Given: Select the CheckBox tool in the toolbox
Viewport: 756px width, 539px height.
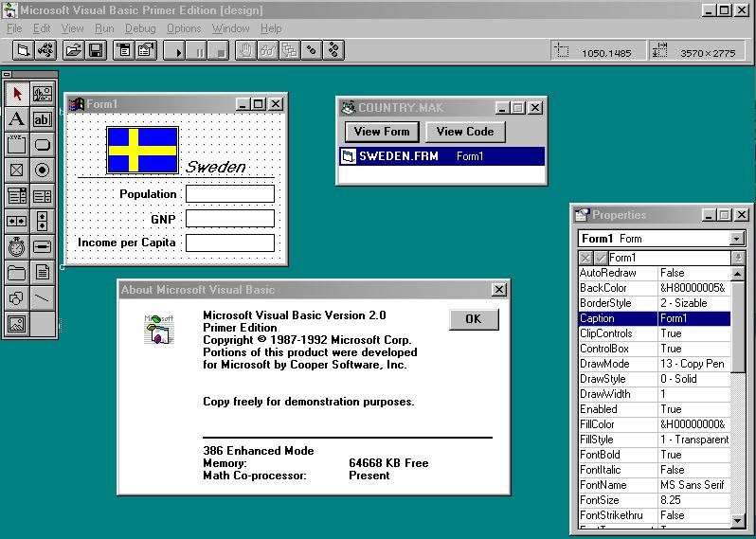Looking at the screenshot, I should point(17,171).
